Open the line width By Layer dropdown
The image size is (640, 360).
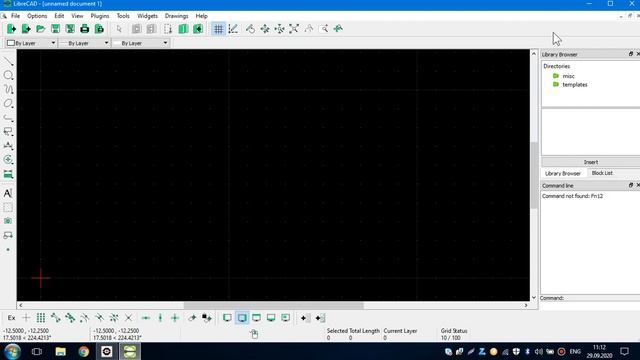coord(84,43)
